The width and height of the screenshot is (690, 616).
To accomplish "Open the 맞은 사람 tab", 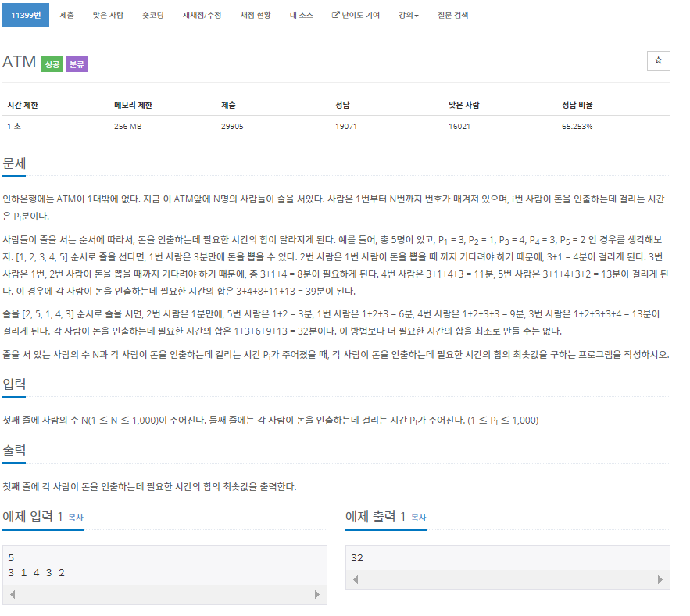I will 108,15.
